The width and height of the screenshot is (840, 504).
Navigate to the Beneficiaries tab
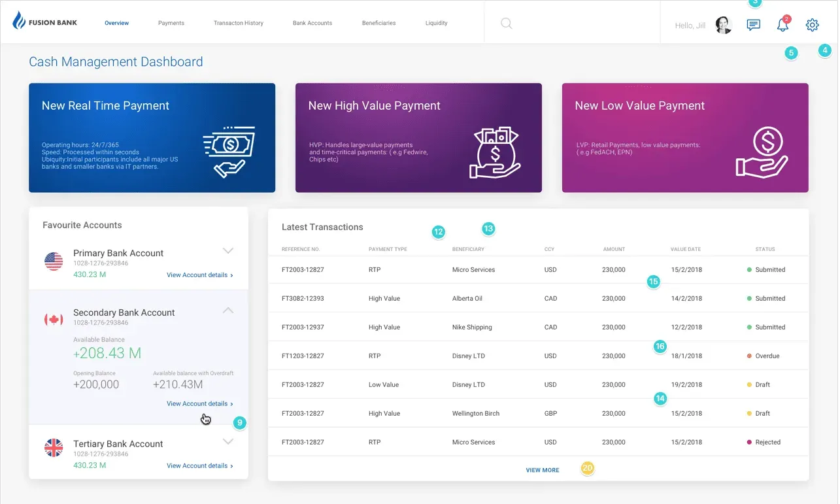[379, 23]
